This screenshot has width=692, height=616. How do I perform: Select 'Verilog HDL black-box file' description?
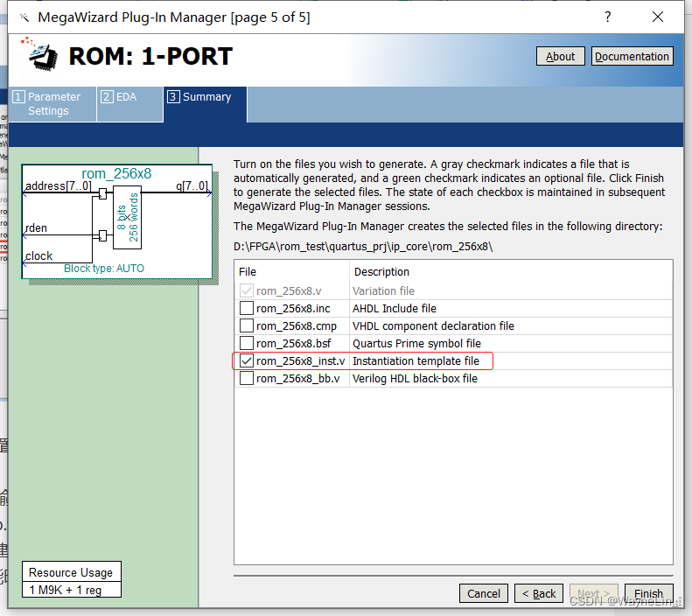[415, 379]
